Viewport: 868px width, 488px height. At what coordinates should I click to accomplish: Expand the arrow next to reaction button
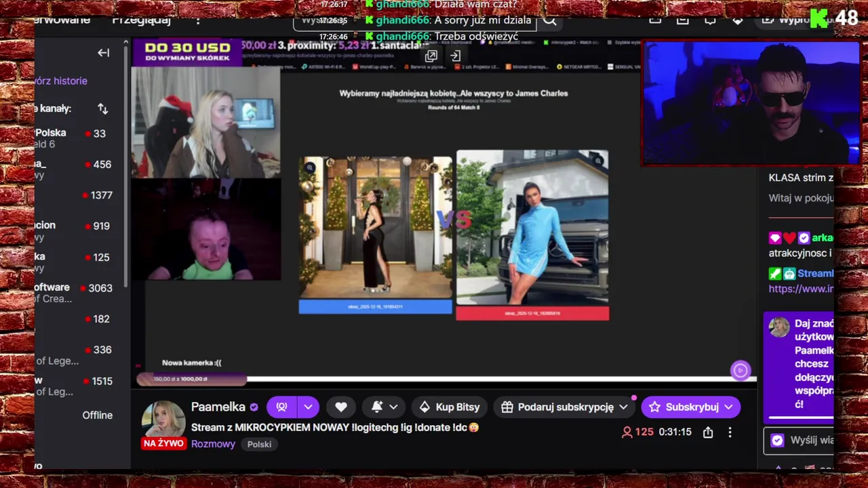(308, 407)
